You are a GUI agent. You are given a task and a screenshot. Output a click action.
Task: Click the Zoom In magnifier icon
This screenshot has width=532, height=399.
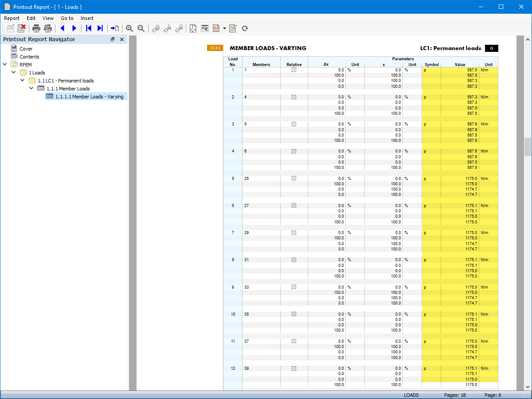[x=129, y=28]
